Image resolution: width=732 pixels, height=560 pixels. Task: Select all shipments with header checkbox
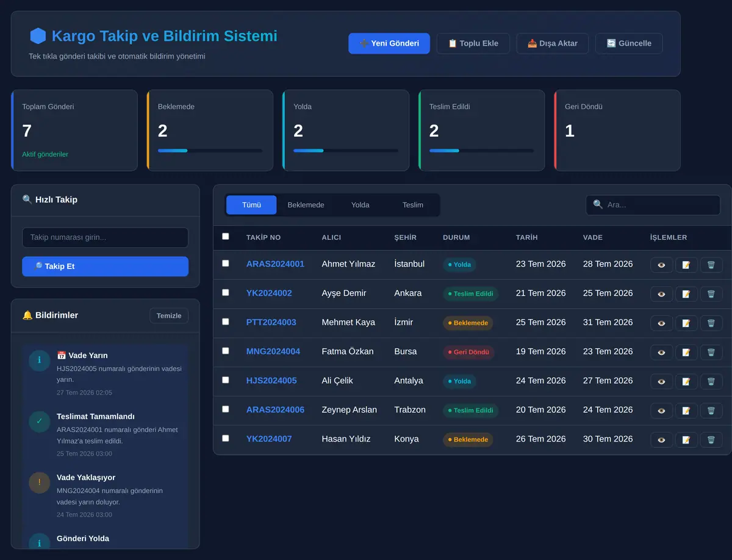click(x=226, y=236)
